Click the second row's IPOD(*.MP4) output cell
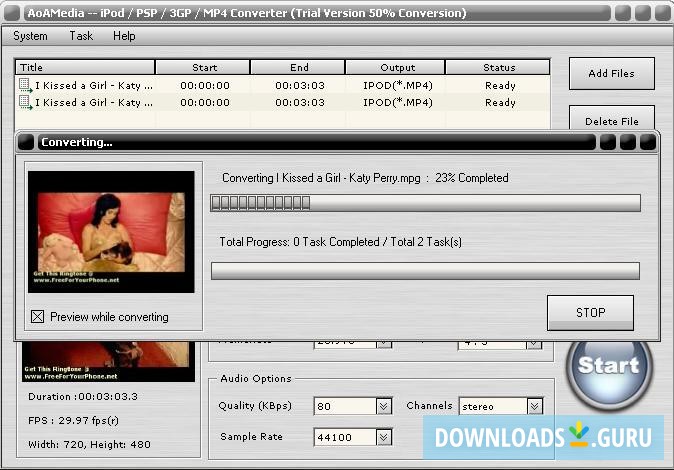The height and width of the screenshot is (470, 674). point(398,103)
